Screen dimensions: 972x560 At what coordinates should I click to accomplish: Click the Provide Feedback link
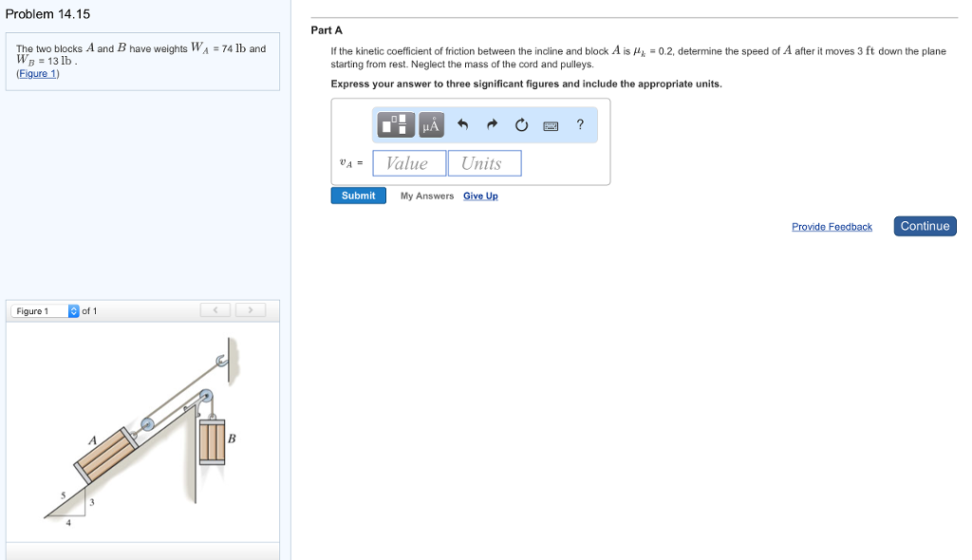tap(832, 226)
